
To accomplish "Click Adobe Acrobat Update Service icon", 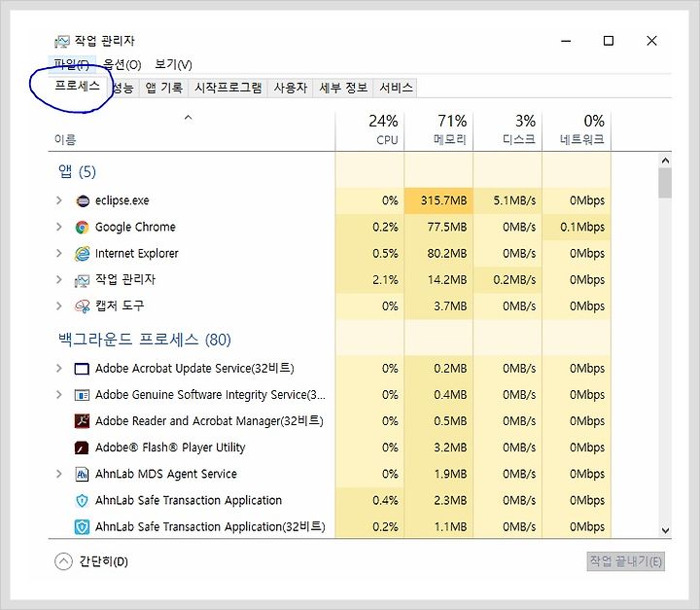I will [82, 369].
